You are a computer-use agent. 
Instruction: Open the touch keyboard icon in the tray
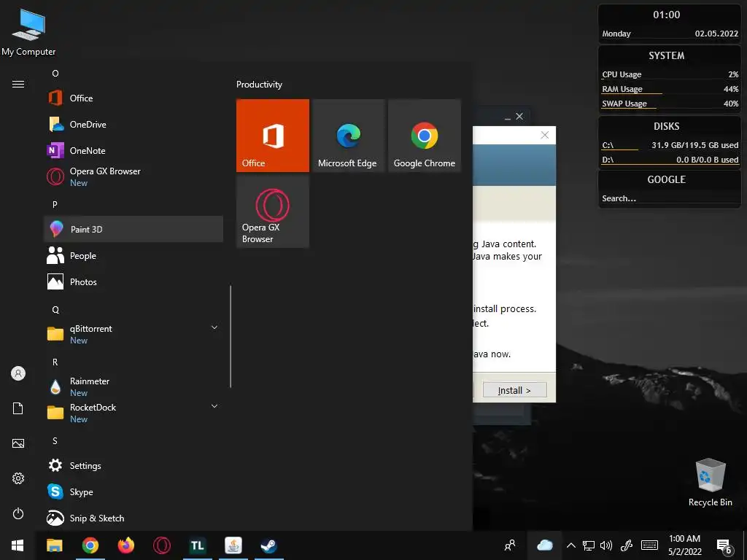click(649, 545)
